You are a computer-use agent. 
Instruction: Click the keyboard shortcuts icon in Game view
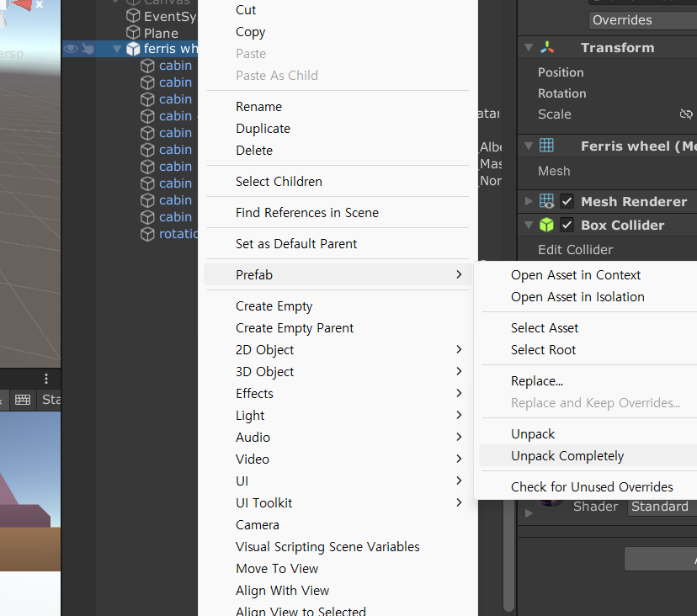(x=23, y=400)
